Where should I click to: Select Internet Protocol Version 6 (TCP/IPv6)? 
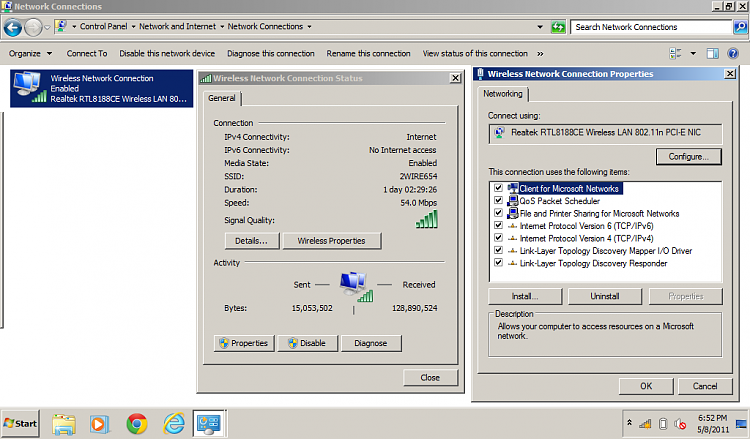pos(586,226)
